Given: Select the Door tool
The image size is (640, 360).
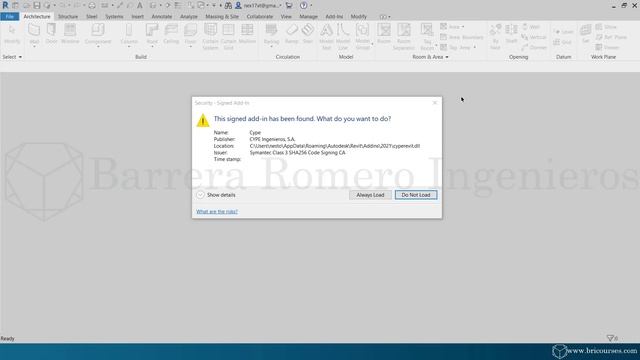Looking at the screenshot, I should click(51, 34).
